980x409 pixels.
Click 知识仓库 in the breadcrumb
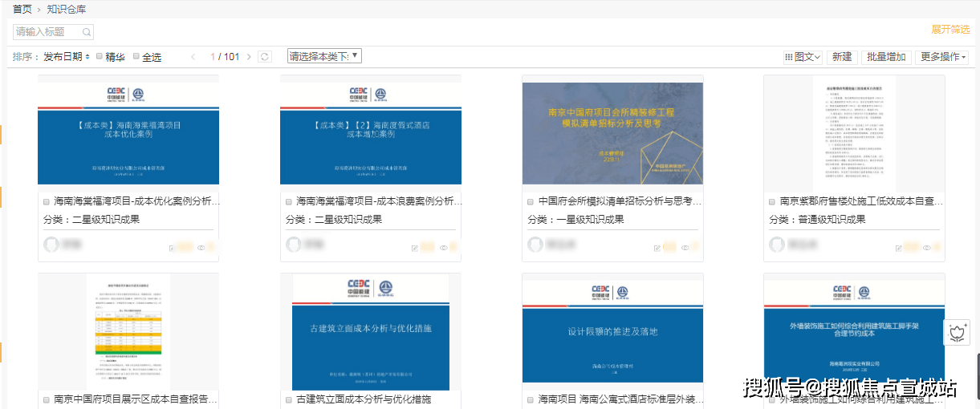67,9
